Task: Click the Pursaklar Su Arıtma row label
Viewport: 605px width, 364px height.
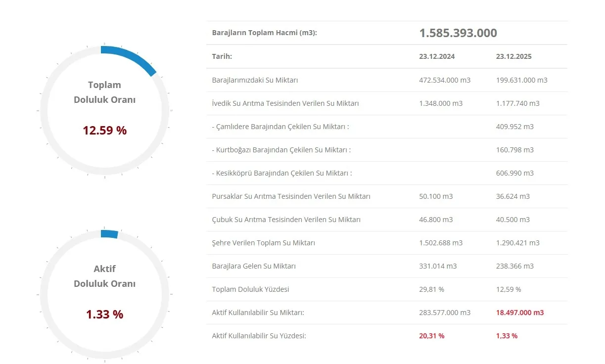Action: pyautogui.click(x=291, y=196)
